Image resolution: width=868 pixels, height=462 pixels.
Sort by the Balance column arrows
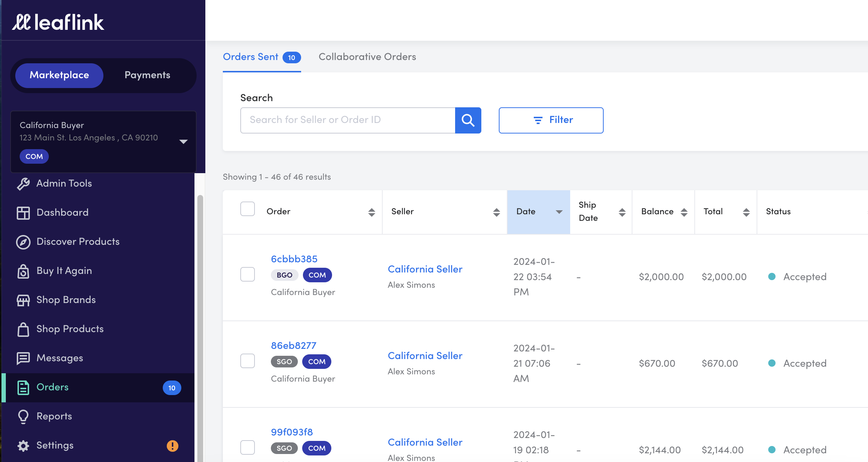(x=684, y=212)
